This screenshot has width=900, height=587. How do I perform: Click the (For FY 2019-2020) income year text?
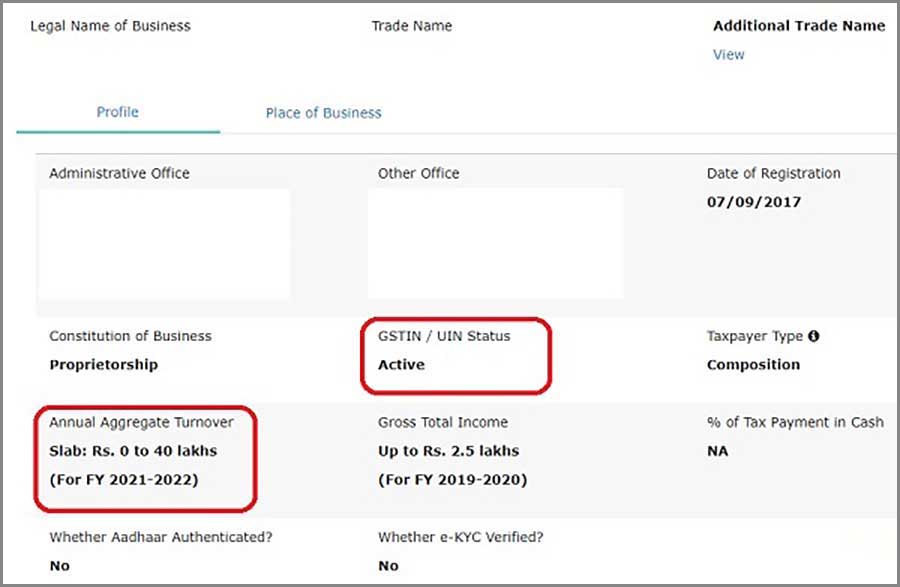click(x=452, y=480)
